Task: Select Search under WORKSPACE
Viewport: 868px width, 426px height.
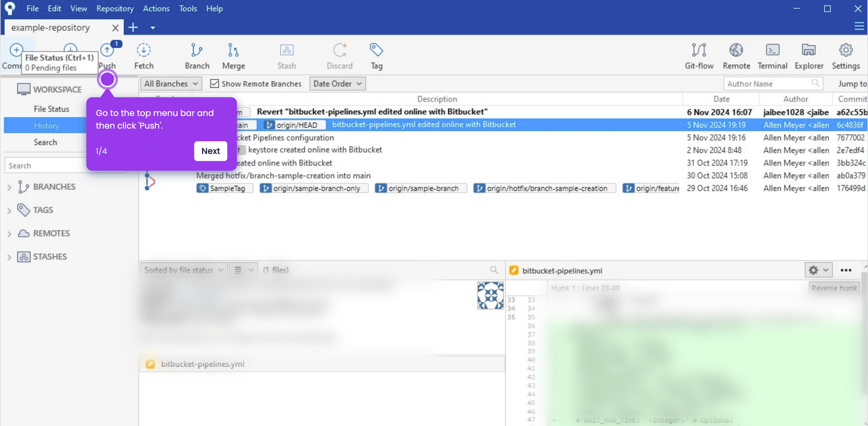Action: (x=45, y=142)
